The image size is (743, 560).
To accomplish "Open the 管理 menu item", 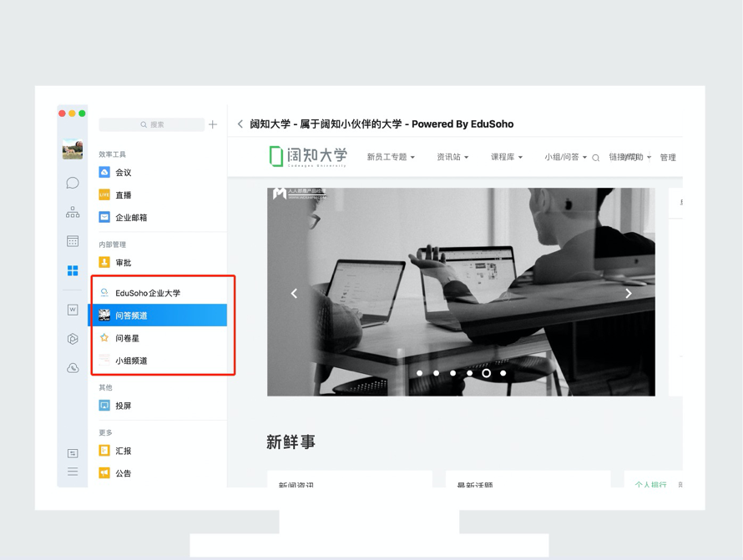I will click(x=668, y=157).
